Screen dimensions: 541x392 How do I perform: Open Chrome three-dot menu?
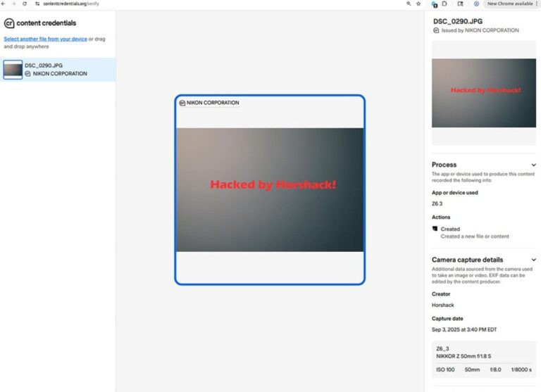[x=537, y=4]
